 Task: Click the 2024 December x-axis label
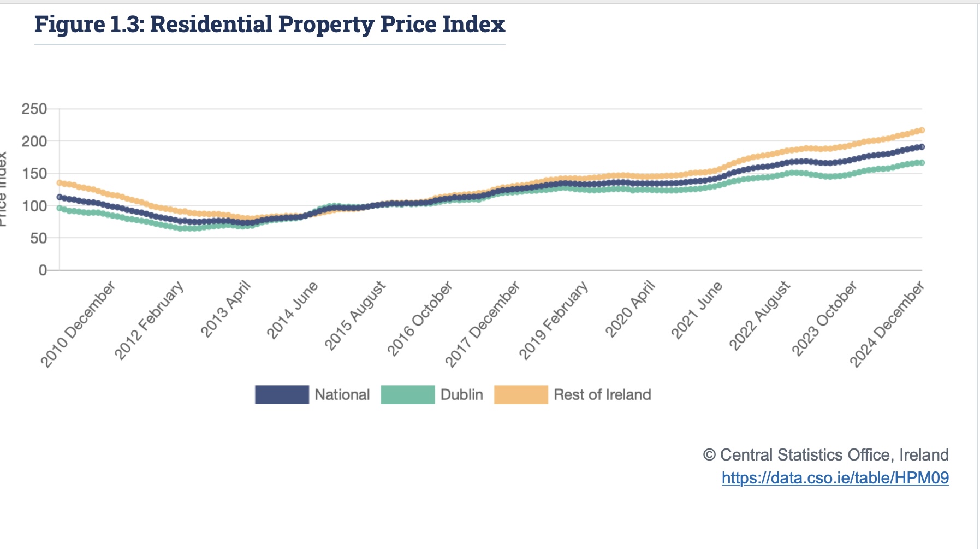point(888,324)
